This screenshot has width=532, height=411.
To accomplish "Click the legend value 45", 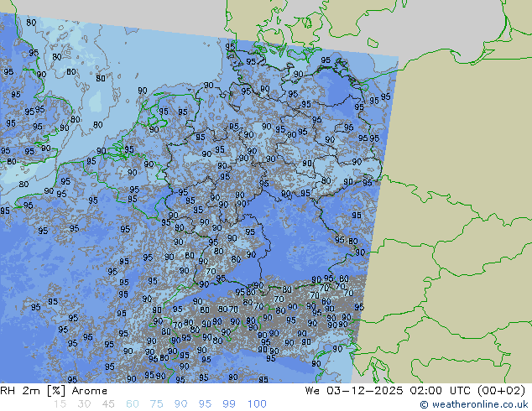I will tap(108, 404).
